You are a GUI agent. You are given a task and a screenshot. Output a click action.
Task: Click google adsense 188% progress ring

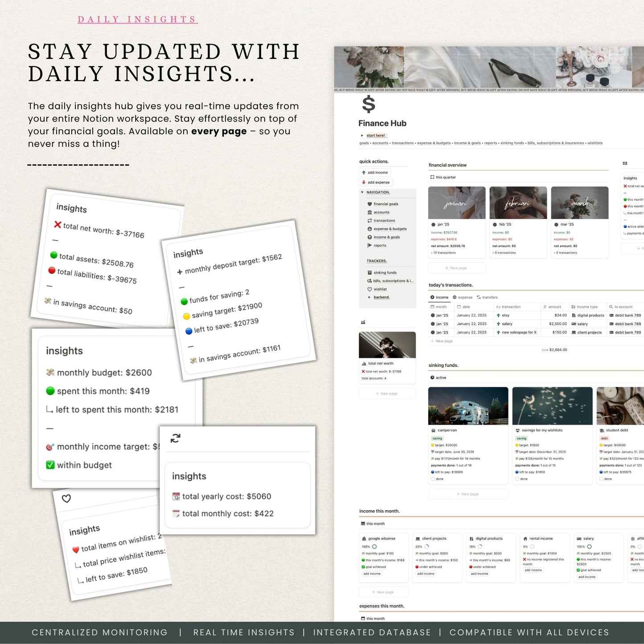tap(374, 547)
